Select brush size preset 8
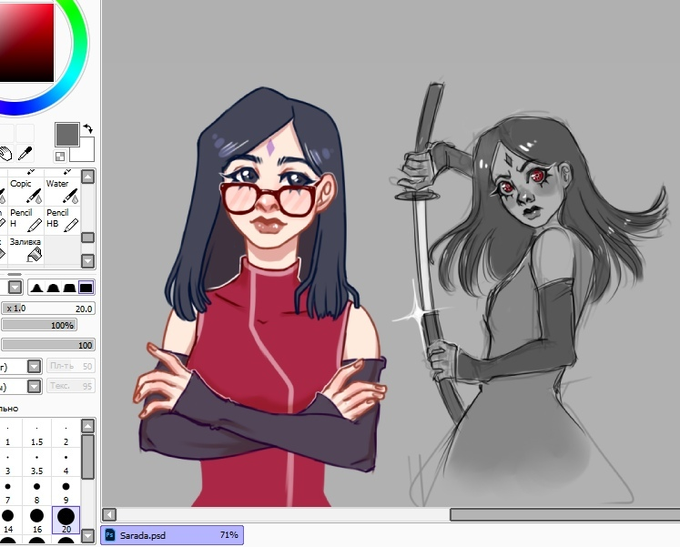 click(37, 492)
